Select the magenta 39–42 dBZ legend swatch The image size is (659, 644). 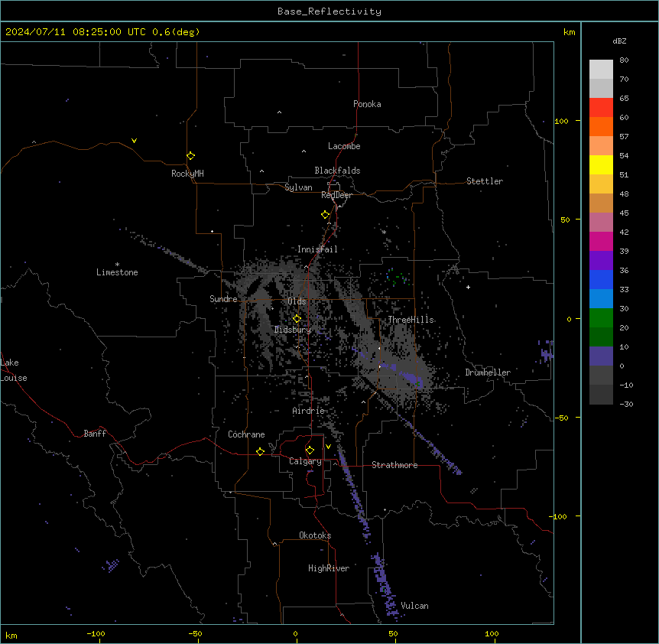coord(601,241)
